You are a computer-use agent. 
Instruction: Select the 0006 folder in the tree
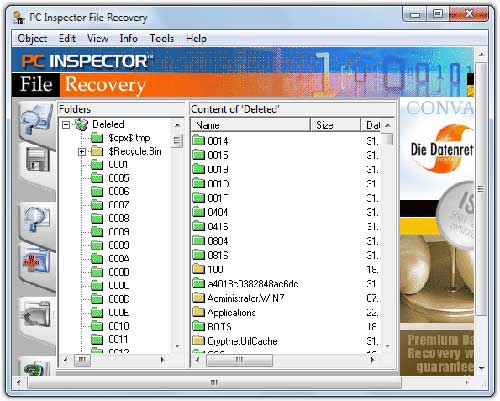119,191
